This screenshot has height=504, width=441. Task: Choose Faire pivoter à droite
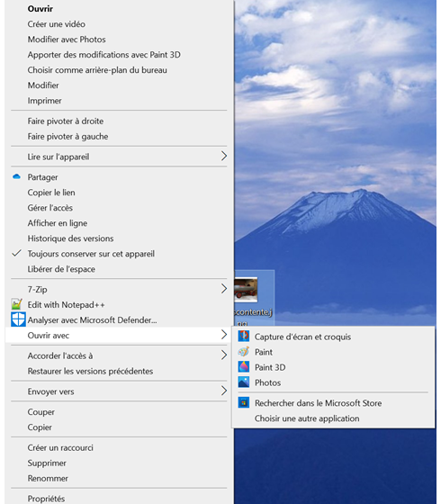(x=119, y=121)
